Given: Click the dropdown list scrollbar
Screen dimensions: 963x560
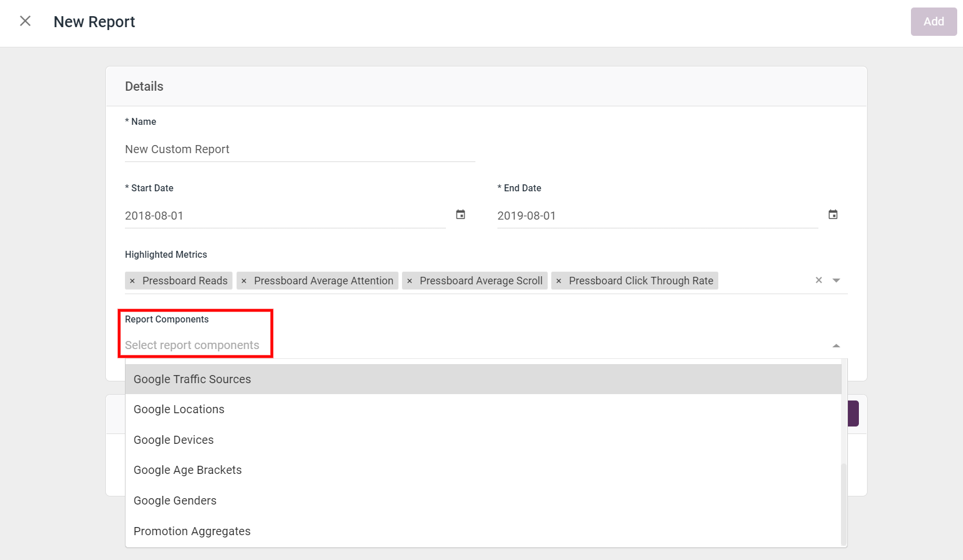Looking at the screenshot, I should point(844,503).
